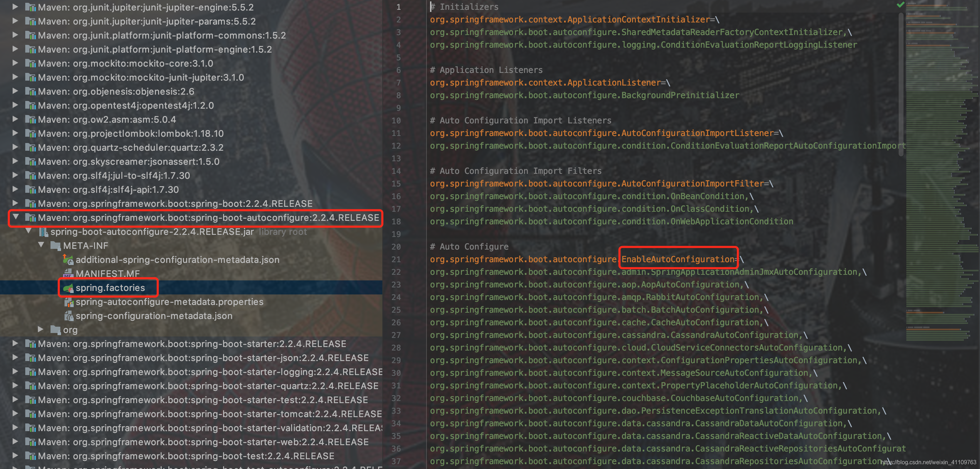Screen dimensions: 980x469
Task: Expand Maven: org.slf4j:jul-to-slf4j:1.7.30
Action: pyautogui.click(x=15, y=175)
